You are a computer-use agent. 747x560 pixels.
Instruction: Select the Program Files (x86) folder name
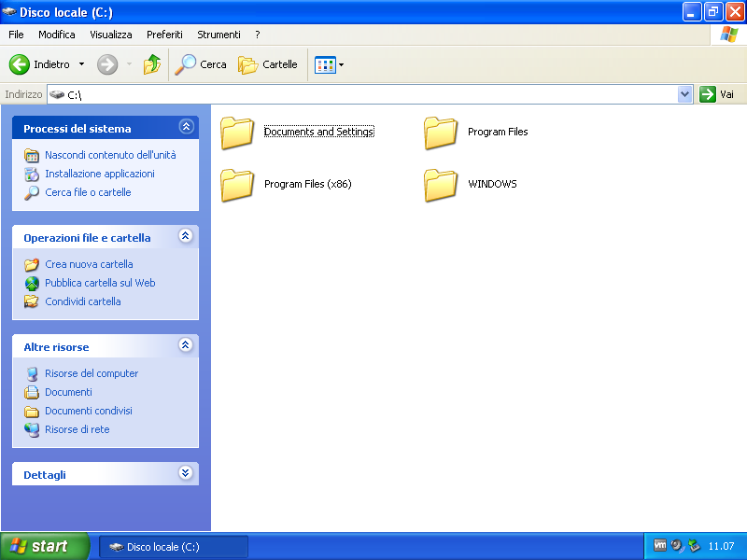[x=308, y=184]
